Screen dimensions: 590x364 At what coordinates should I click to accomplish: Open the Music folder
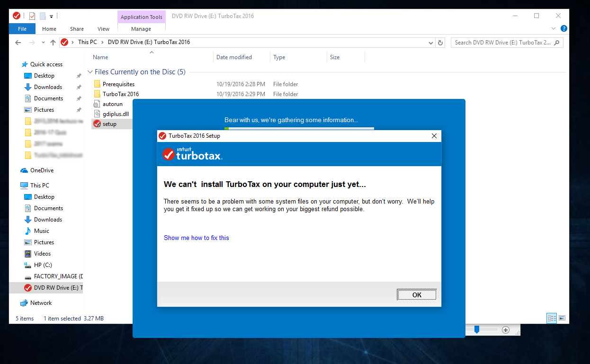coord(41,231)
